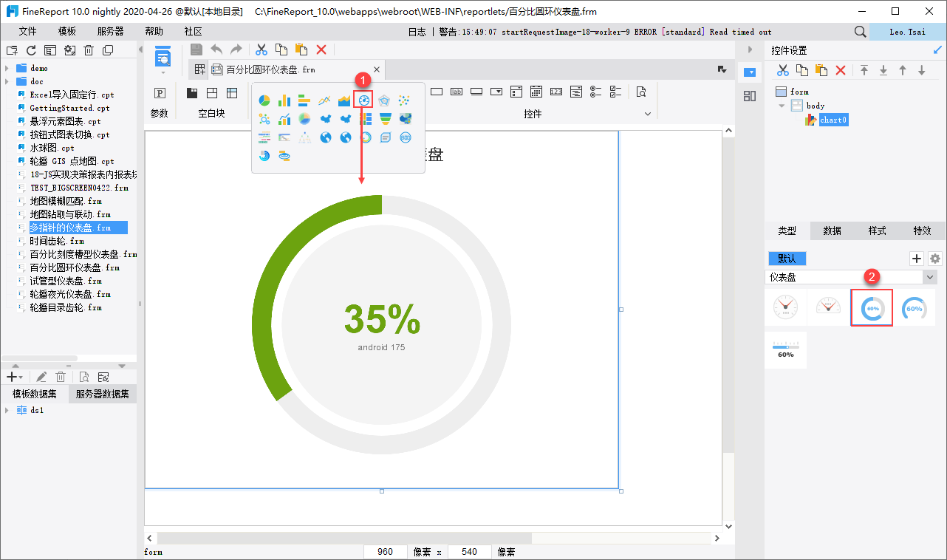Click the refresh icon above file tree

pos(31,50)
